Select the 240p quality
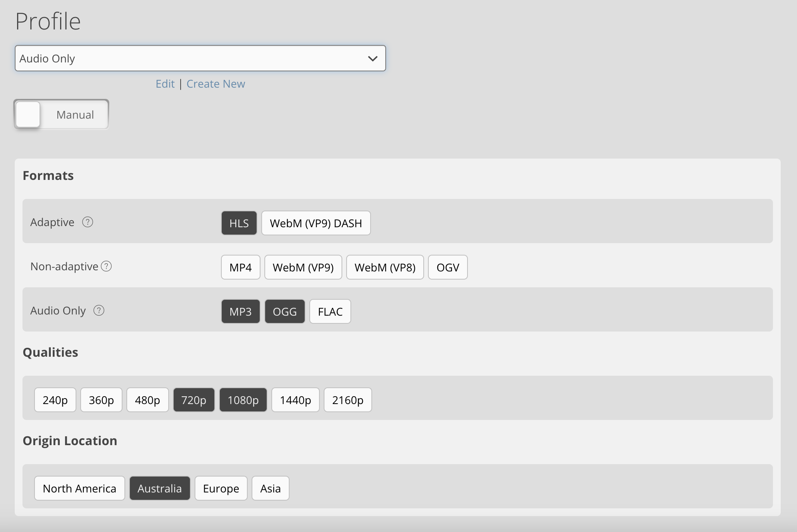 click(x=55, y=400)
